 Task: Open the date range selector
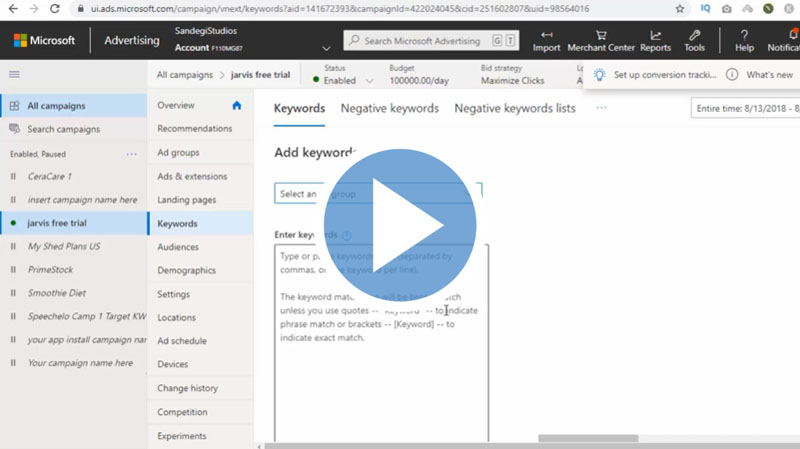745,108
